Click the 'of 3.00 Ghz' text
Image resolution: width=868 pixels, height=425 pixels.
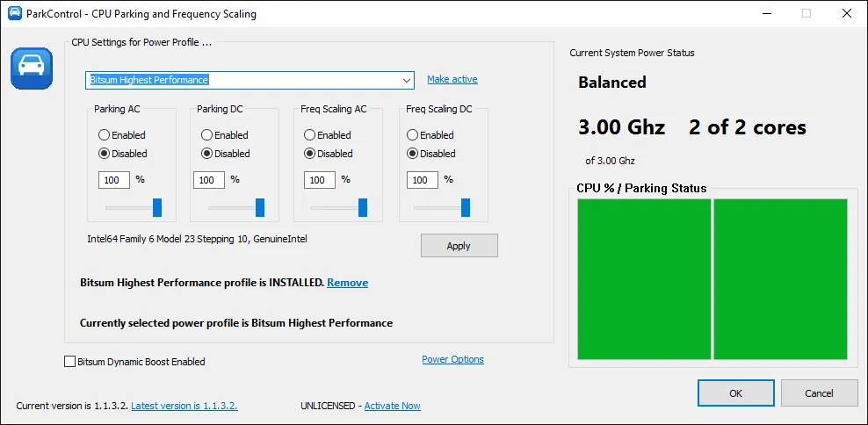tap(610, 161)
